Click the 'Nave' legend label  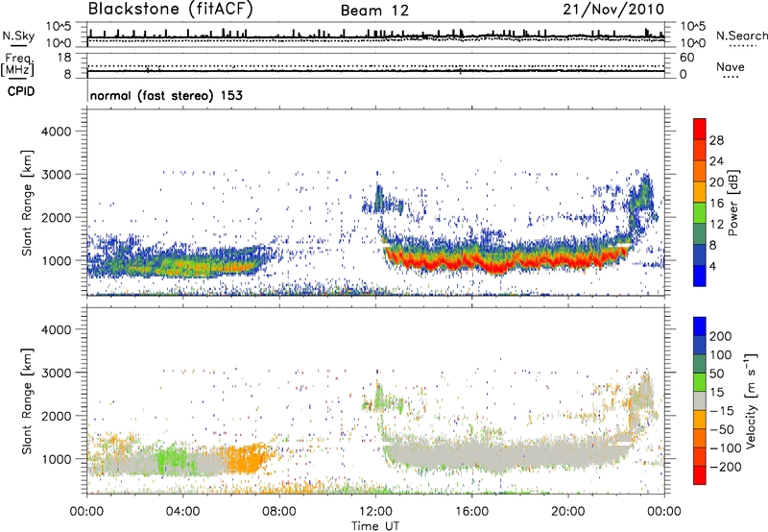(731, 67)
